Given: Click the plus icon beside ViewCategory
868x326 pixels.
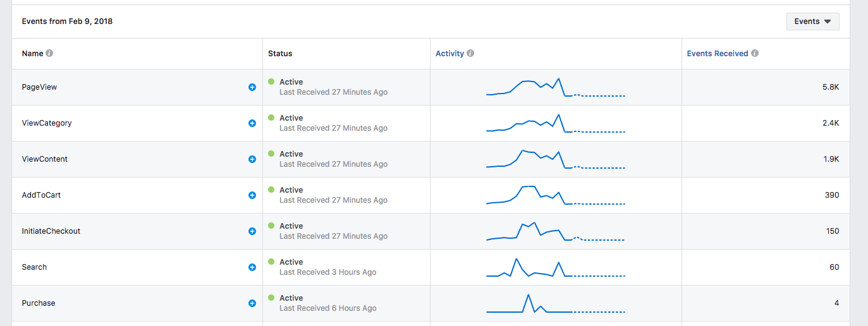Looking at the screenshot, I should (x=252, y=123).
